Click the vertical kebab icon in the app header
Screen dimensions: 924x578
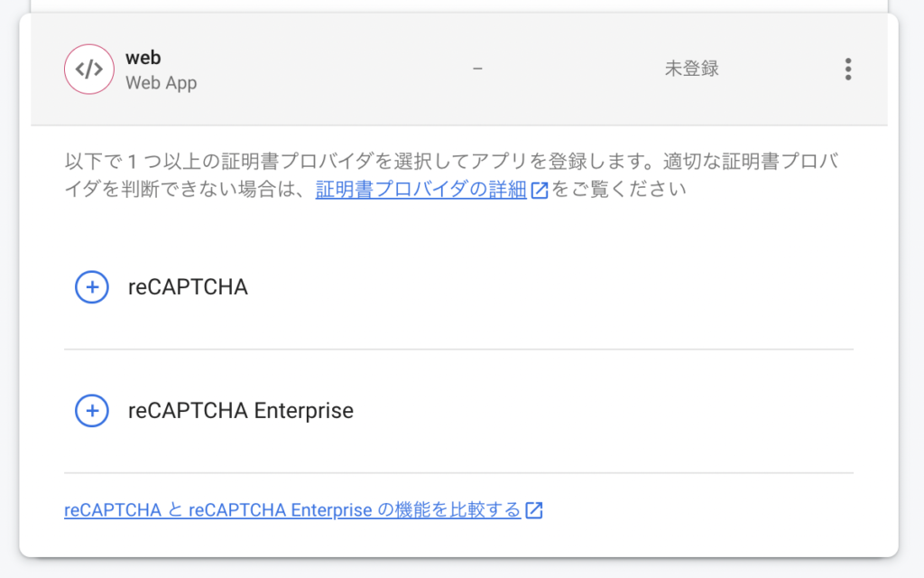click(848, 69)
